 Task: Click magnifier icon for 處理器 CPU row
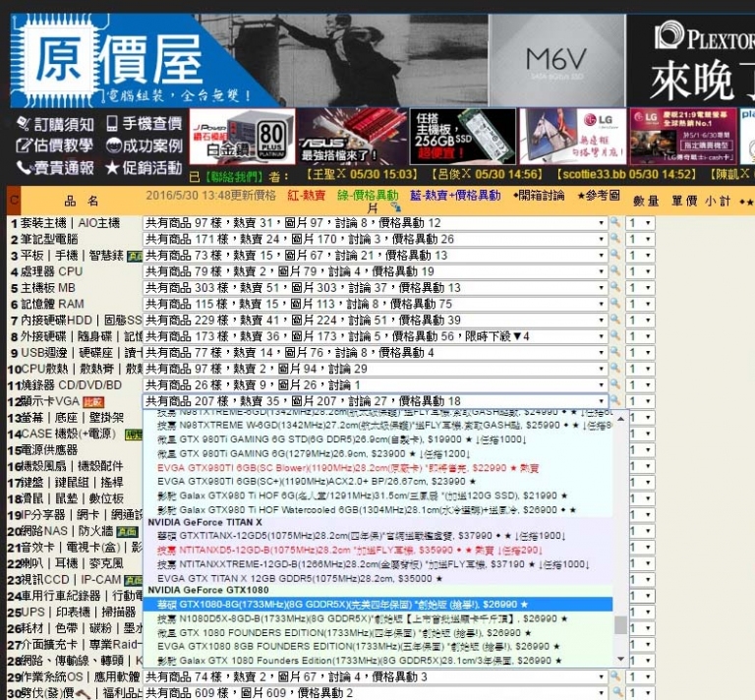[x=614, y=271]
